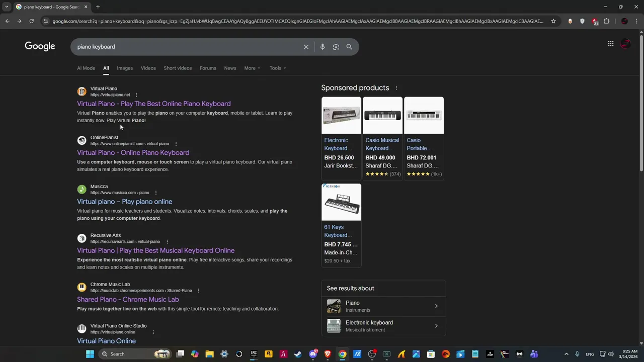
Task: Click the extension icon with 21 badge
Action: coord(595,21)
